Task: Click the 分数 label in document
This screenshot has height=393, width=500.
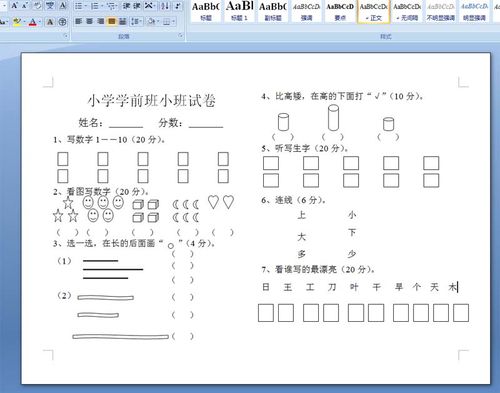Action: [170, 123]
